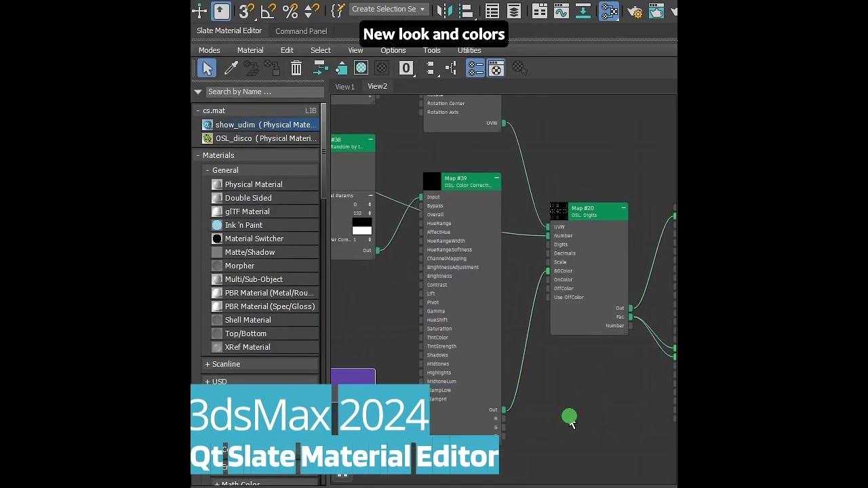Switch to the View1 tab
Screen dimensions: 868x488
(x=344, y=87)
